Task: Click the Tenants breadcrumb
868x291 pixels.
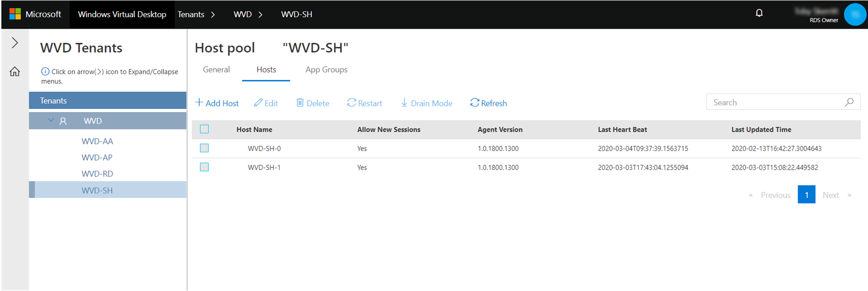Action: tap(191, 14)
